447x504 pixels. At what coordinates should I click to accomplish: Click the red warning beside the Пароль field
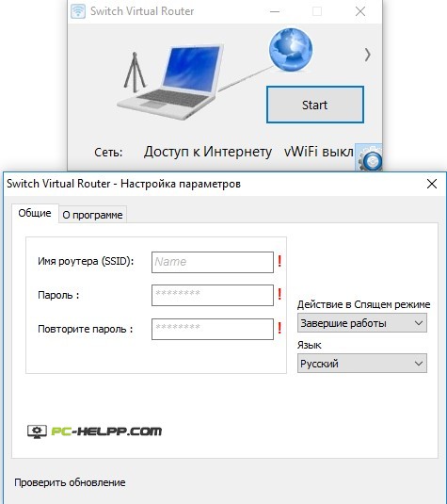[279, 295]
